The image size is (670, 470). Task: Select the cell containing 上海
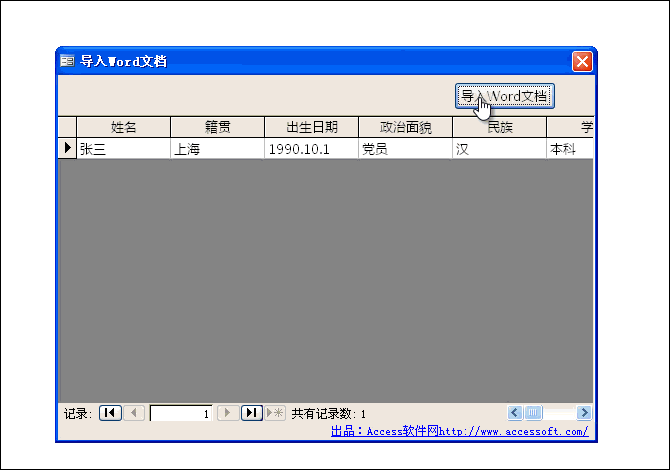click(x=217, y=148)
